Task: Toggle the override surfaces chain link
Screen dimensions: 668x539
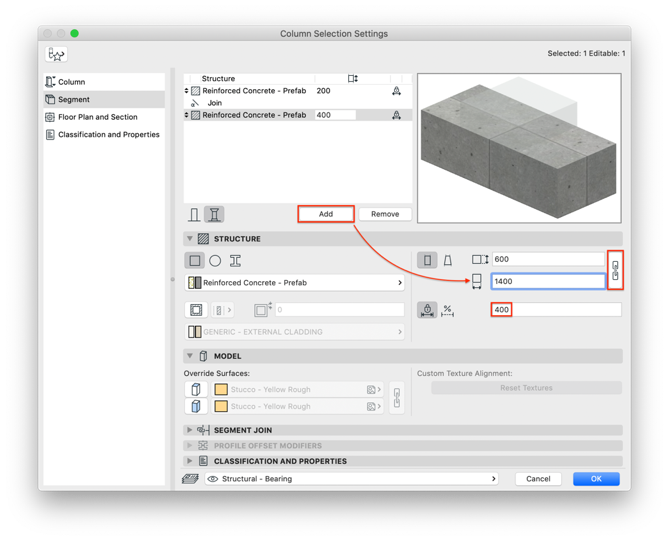Action: click(397, 398)
